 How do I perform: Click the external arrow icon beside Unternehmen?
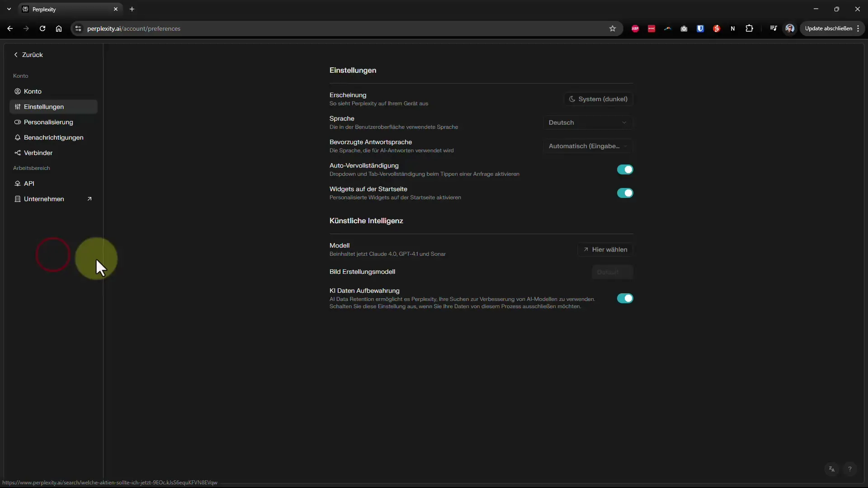[90, 199]
